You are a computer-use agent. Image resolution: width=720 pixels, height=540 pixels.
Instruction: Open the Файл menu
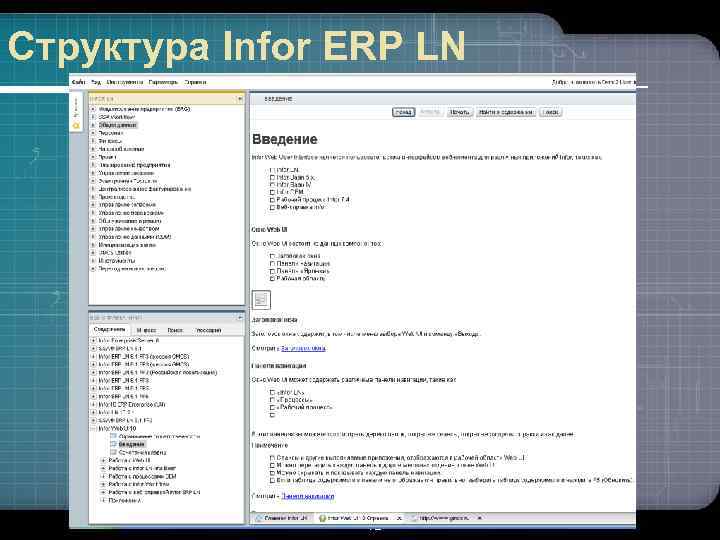tap(78, 82)
